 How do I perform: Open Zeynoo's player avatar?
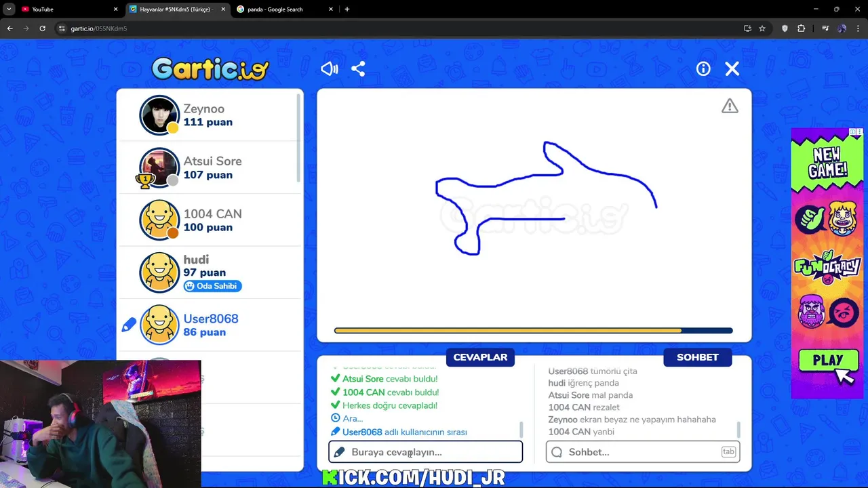(x=159, y=115)
